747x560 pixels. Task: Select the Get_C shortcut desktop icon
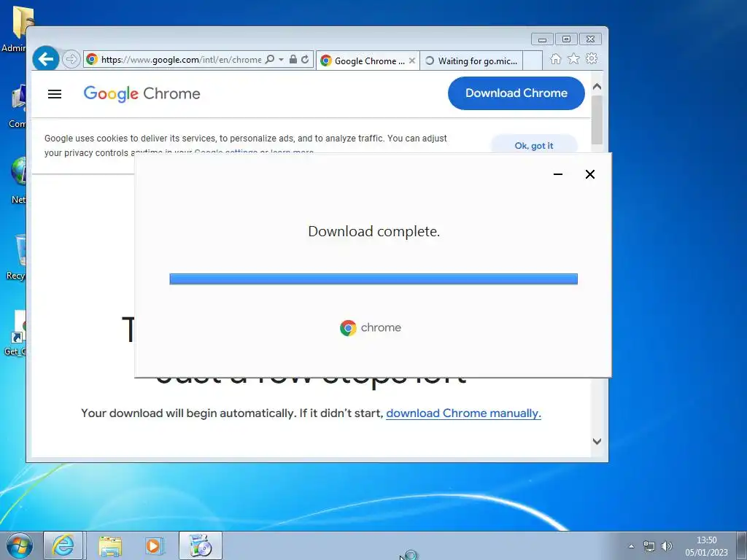click(x=15, y=333)
